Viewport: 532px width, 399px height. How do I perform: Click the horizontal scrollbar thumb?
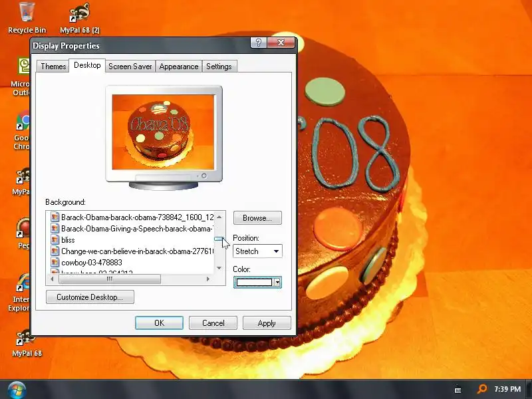click(x=109, y=279)
